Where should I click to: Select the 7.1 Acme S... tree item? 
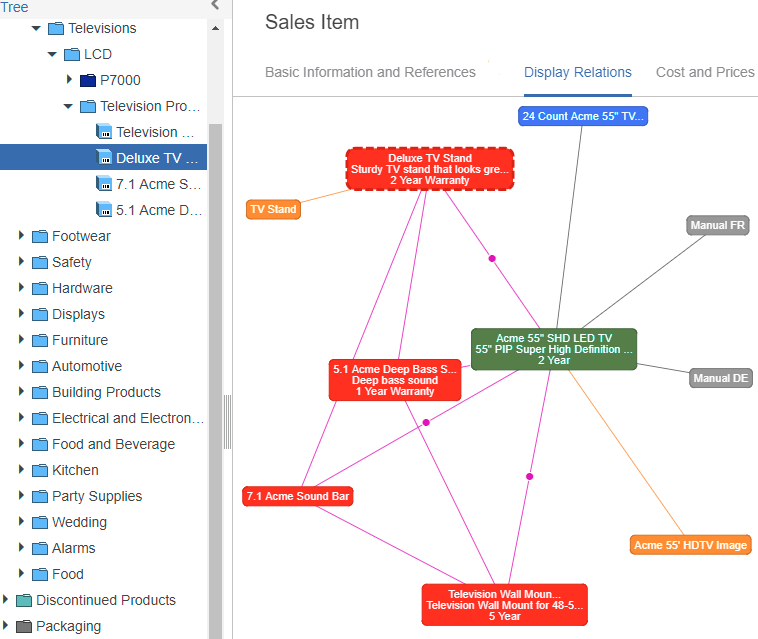click(158, 184)
